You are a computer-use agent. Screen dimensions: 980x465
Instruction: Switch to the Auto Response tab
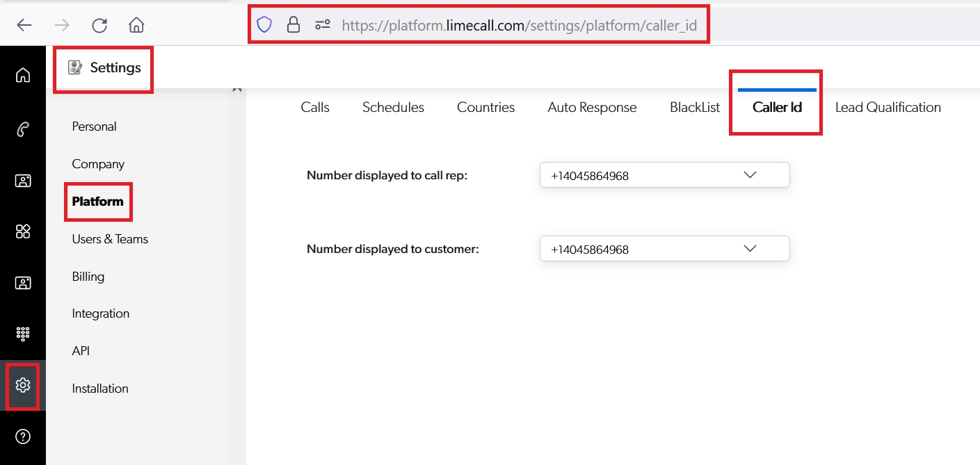pos(592,108)
